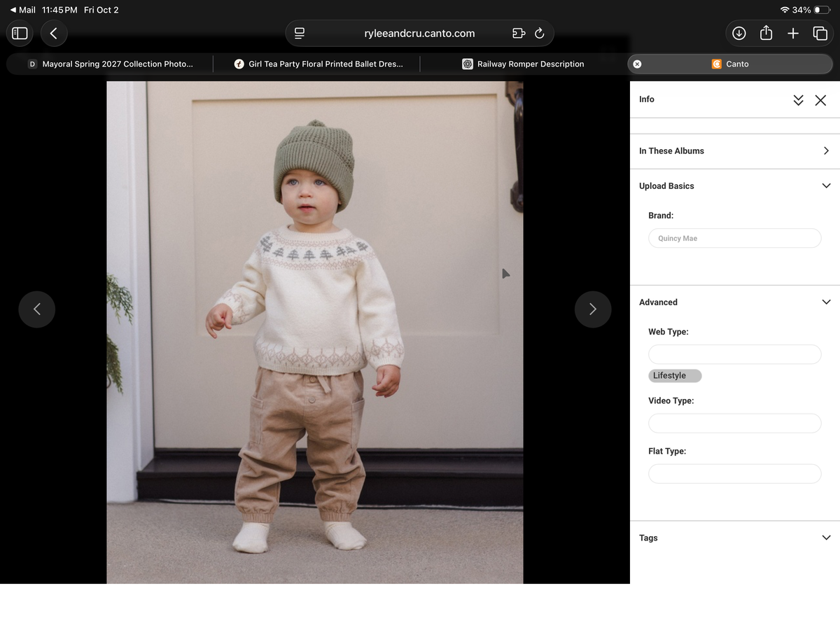Viewport: 840px width, 630px height.
Task: Return to Mail app from status bar
Action: [x=23, y=10]
